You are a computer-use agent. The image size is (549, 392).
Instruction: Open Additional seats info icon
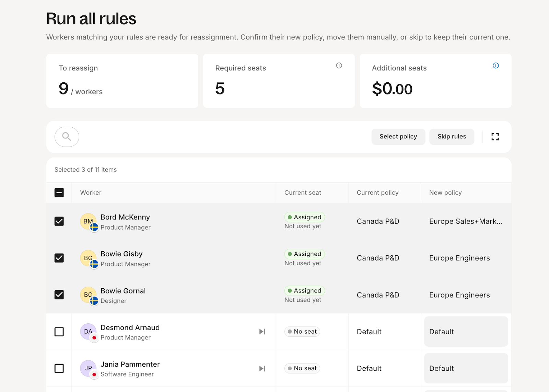pos(495,66)
